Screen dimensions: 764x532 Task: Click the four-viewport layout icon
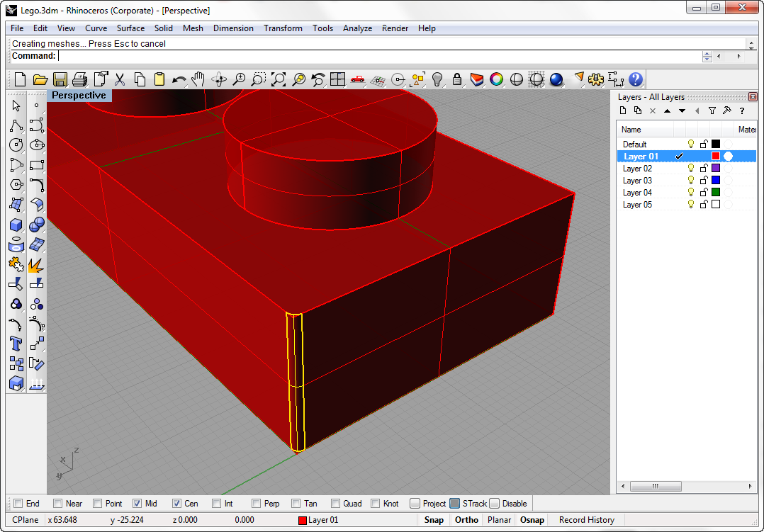pyautogui.click(x=337, y=79)
